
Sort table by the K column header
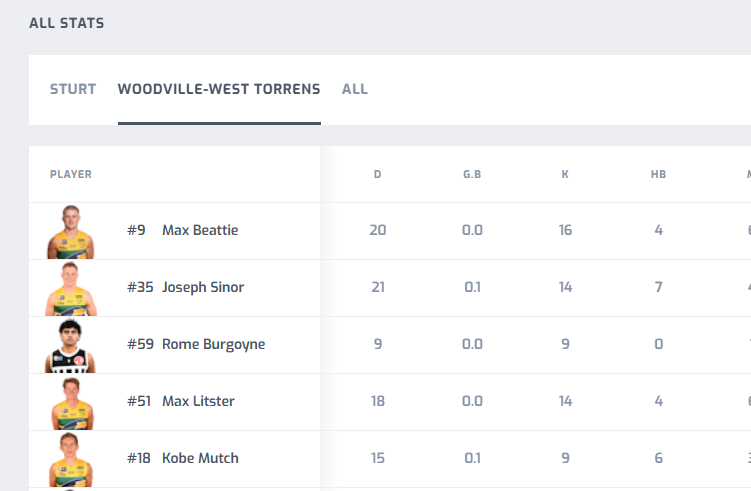click(565, 174)
